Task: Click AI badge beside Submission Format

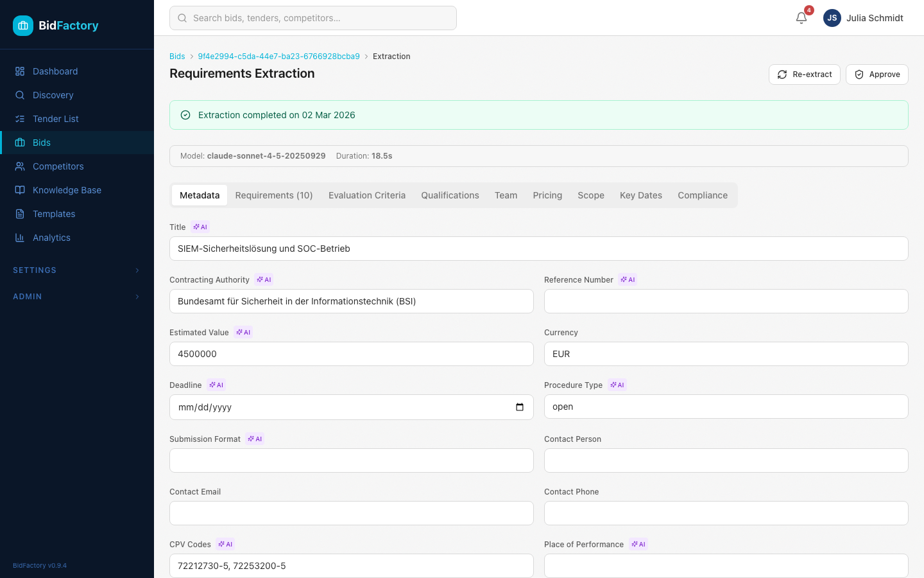Action: (255, 439)
